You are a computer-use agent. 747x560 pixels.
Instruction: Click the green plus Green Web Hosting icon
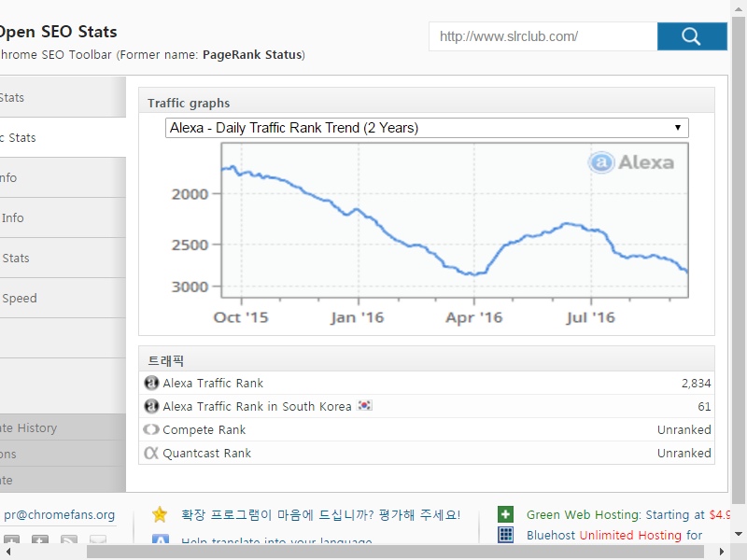pyautogui.click(x=505, y=514)
